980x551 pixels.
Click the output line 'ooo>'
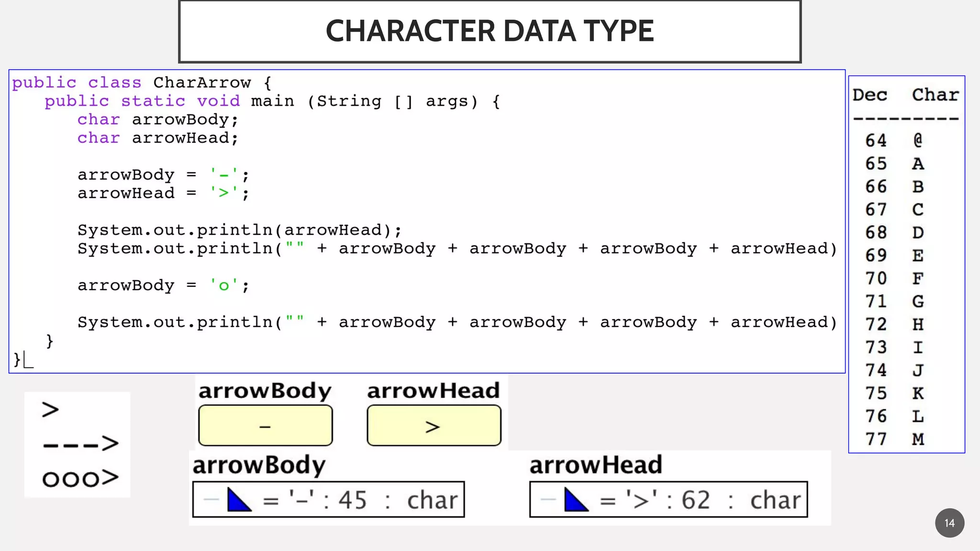[x=80, y=478]
